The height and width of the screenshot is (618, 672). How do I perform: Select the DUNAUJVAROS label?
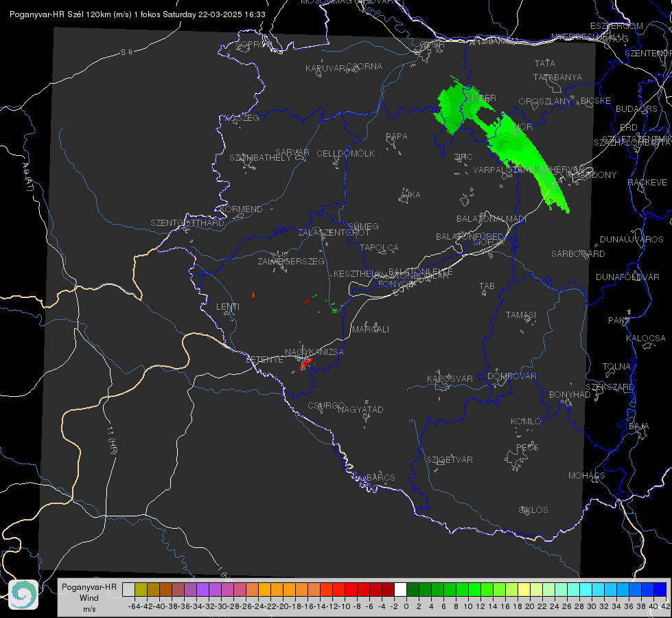pyautogui.click(x=632, y=240)
